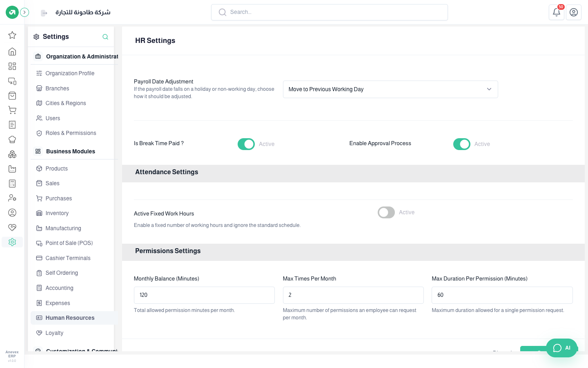The height and width of the screenshot is (368, 588).
Task: Open the favorites star icon in left rail
Action: pyautogui.click(x=12, y=35)
